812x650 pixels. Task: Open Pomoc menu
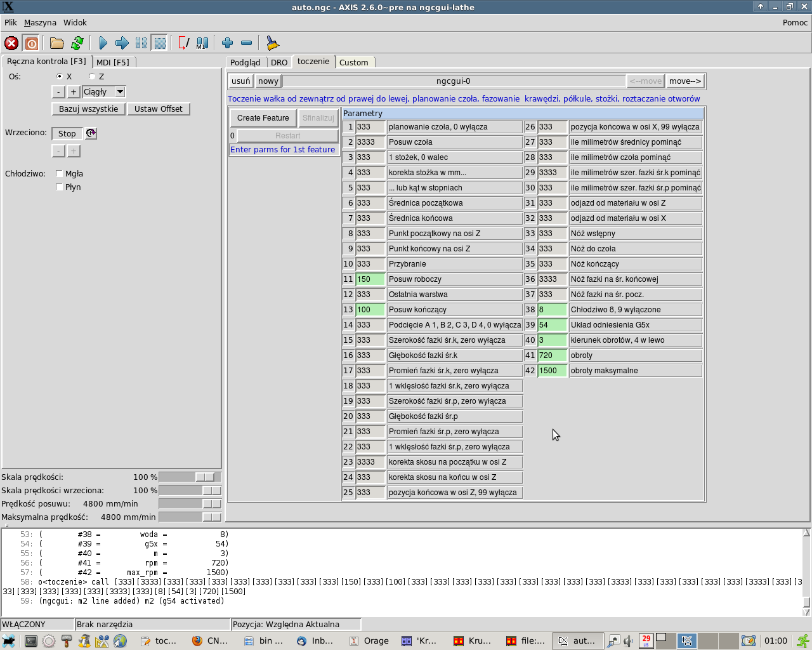click(795, 22)
